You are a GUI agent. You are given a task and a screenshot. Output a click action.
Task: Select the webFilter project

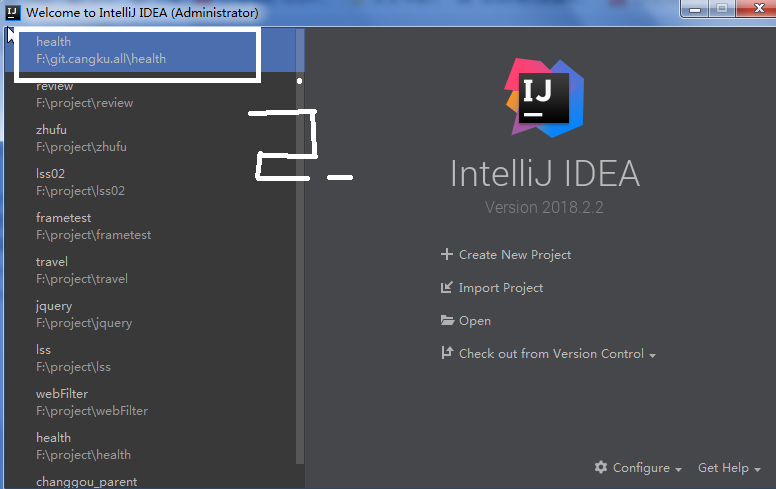[150, 402]
